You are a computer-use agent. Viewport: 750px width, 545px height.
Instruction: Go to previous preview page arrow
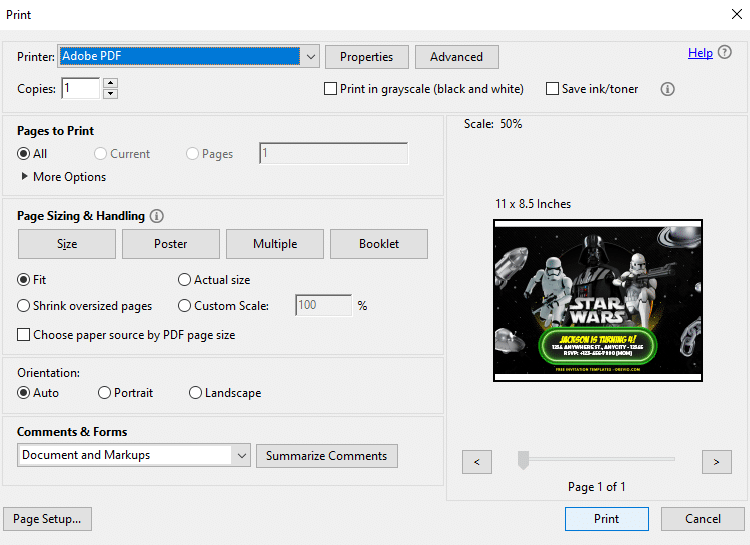click(x=476, y=462)
